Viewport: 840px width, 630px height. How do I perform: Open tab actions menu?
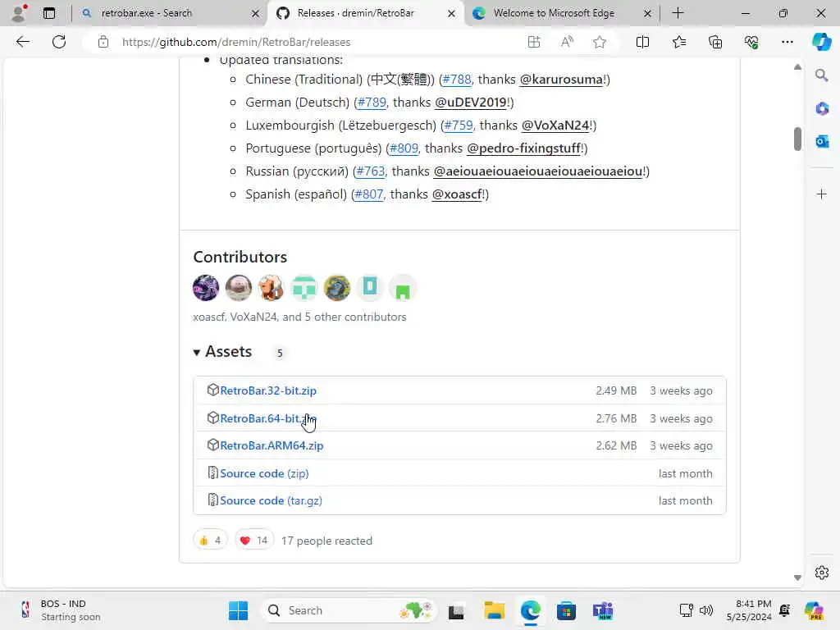[x=48, y=13]
